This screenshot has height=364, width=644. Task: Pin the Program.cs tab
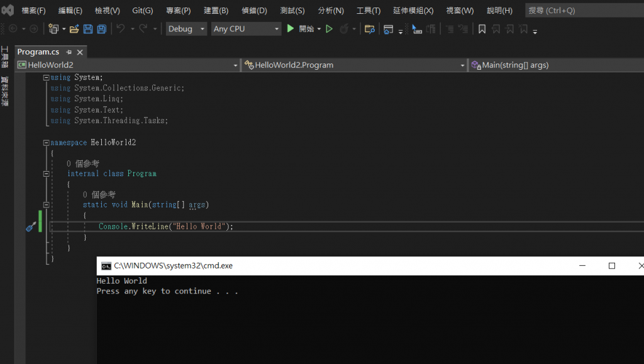click(69, 52)
